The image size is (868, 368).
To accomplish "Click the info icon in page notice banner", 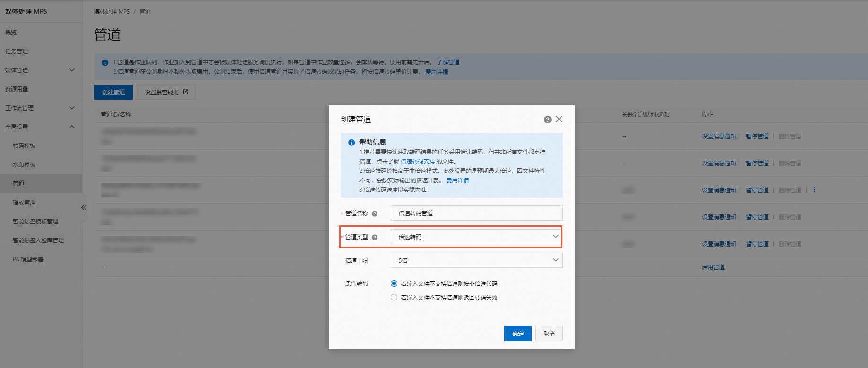I will [x=105, y=62].
